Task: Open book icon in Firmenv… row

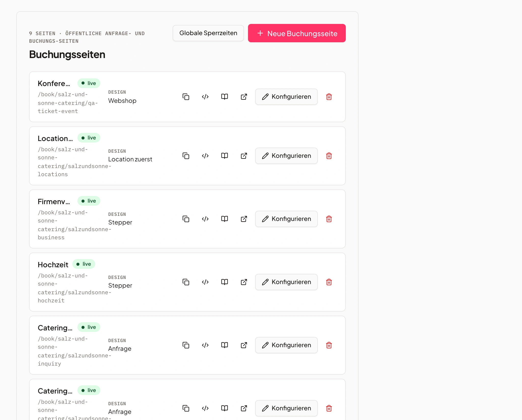Action: click(225, 219)
